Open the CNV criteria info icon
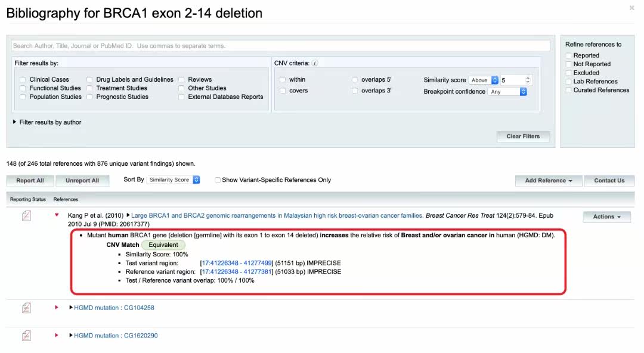The width and height of the screenshot is (644, 353). pos(315,63)
